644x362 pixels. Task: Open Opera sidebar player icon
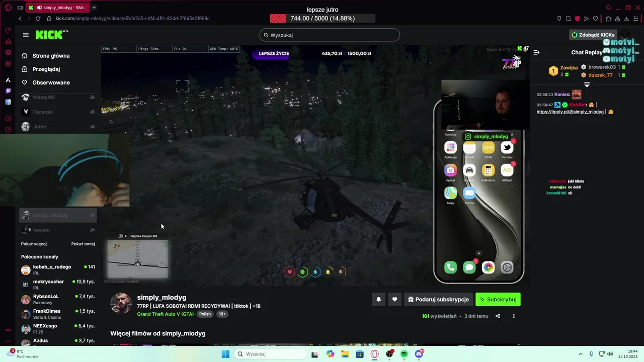coord(8,119)
